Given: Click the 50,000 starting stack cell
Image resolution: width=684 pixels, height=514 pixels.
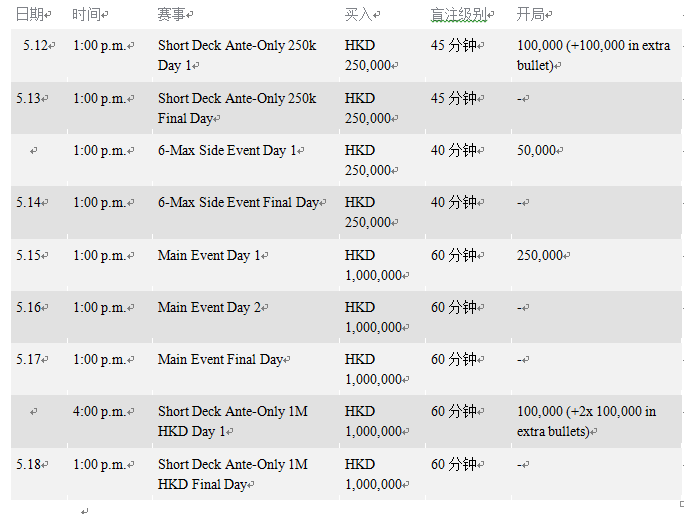Looking at the screenshot, I should pos(537,150).
